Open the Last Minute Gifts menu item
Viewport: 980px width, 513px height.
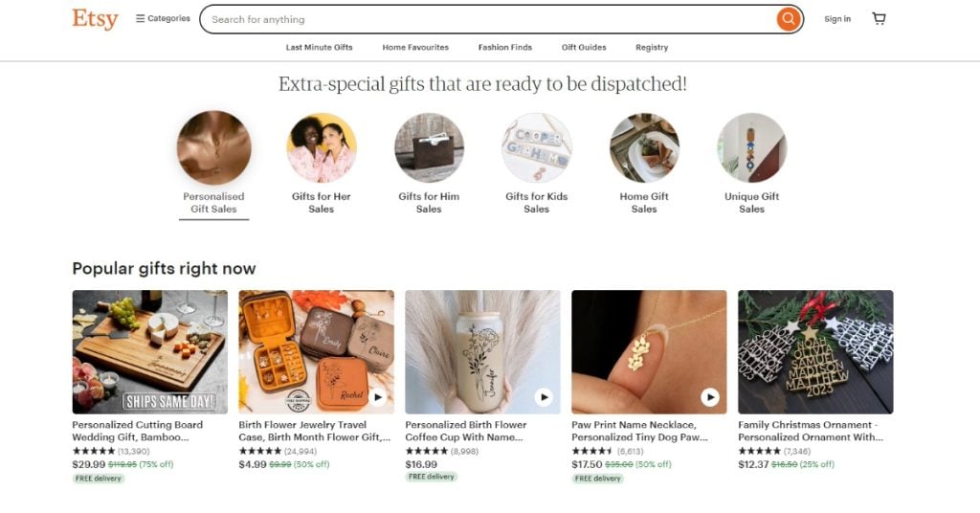(x=319, y=47)
